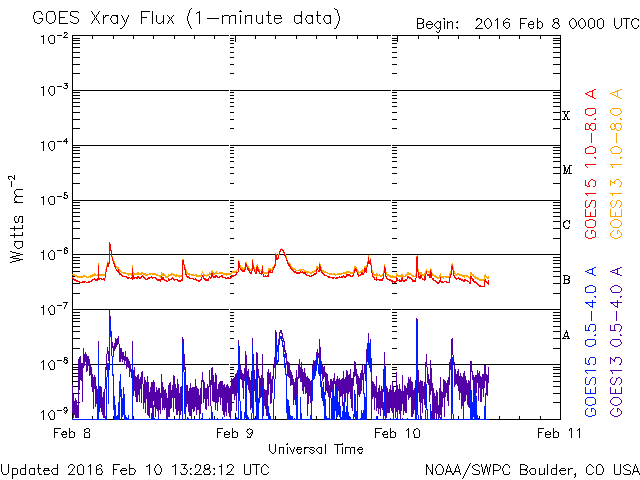This screenshot has height=480, width=640.
Task: Click the red GOES15 1.0-8.0 A legend label
Action: point(591,164)
